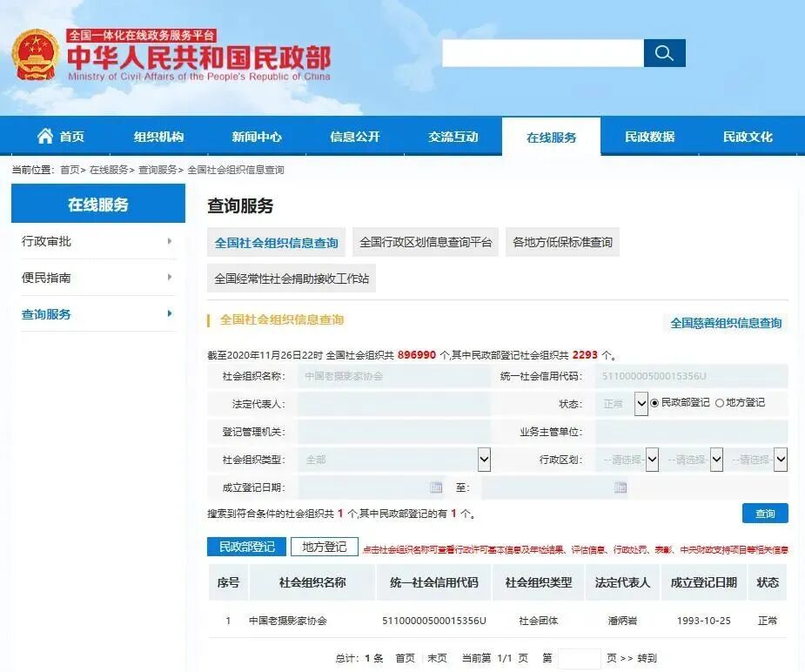Open the 新闻中心 menu
805x672 pixels.
pyautogui.click(x=257, y=135)
